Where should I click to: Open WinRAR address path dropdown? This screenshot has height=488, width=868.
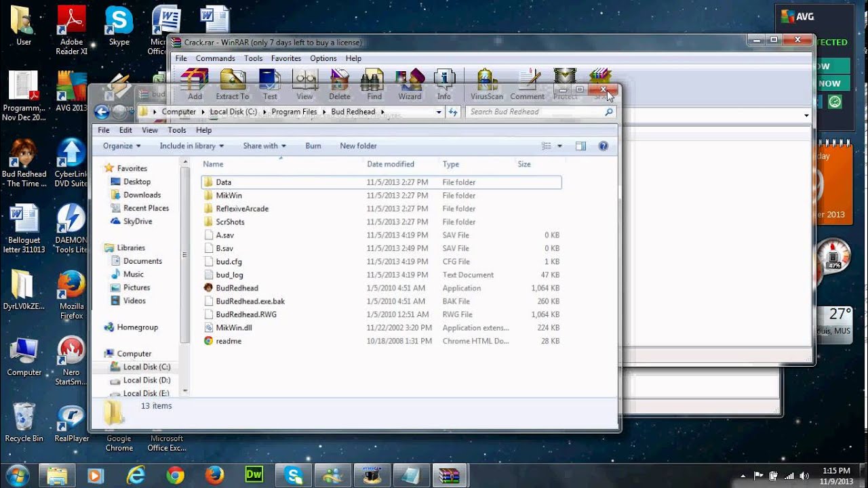click(806, 115)
